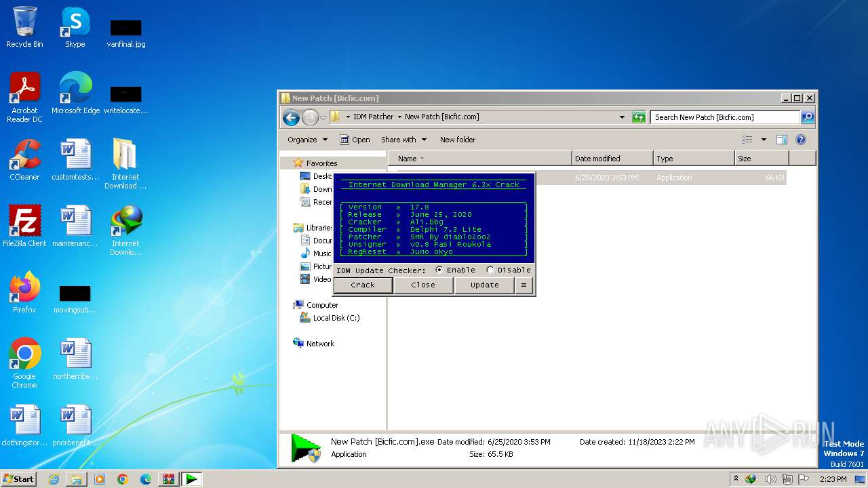868x488 pixels.
Task: Open the patcher hamburger menu button
Action: (x=524, y=285)
